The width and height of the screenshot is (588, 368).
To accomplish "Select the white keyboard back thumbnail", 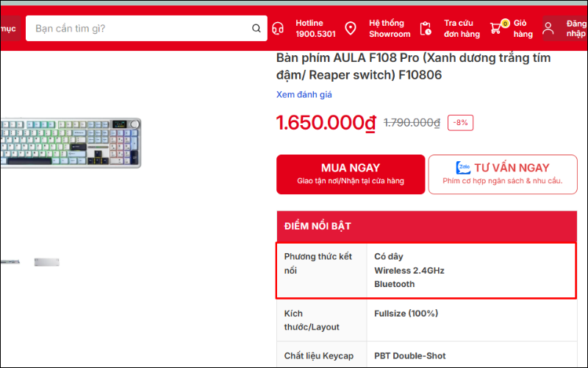I will click(x=47, y=262).
